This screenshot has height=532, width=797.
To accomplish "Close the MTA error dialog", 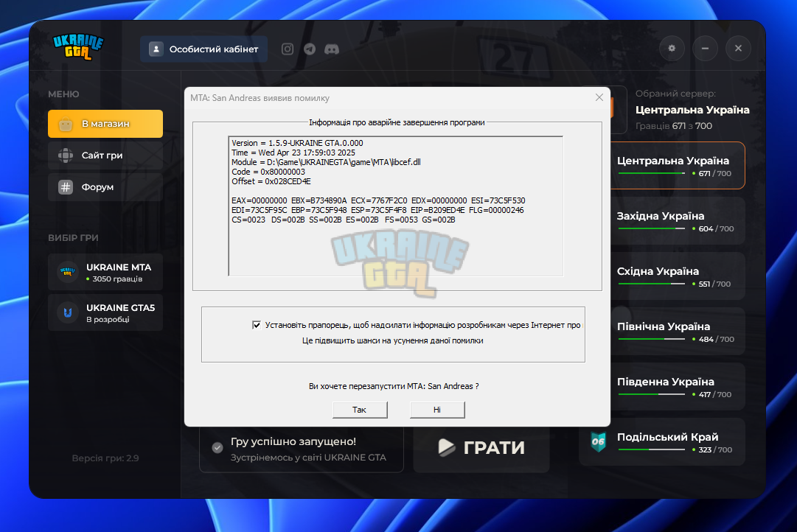I will 599,97.
